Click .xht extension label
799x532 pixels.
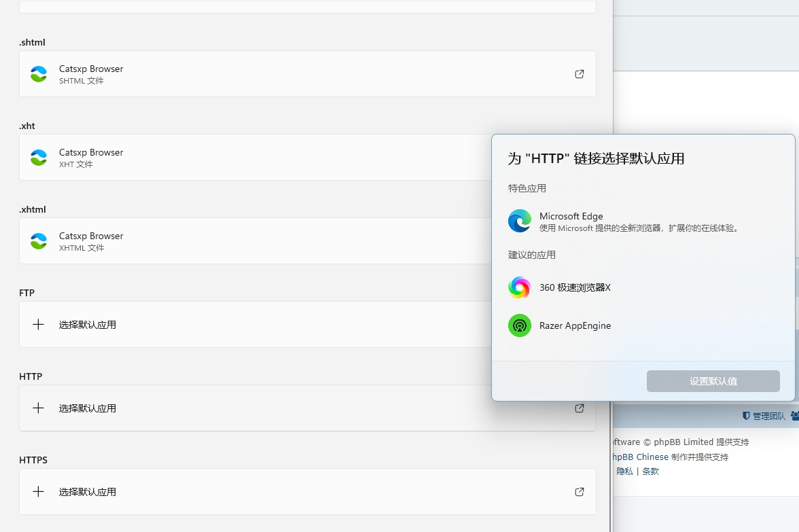27,126
